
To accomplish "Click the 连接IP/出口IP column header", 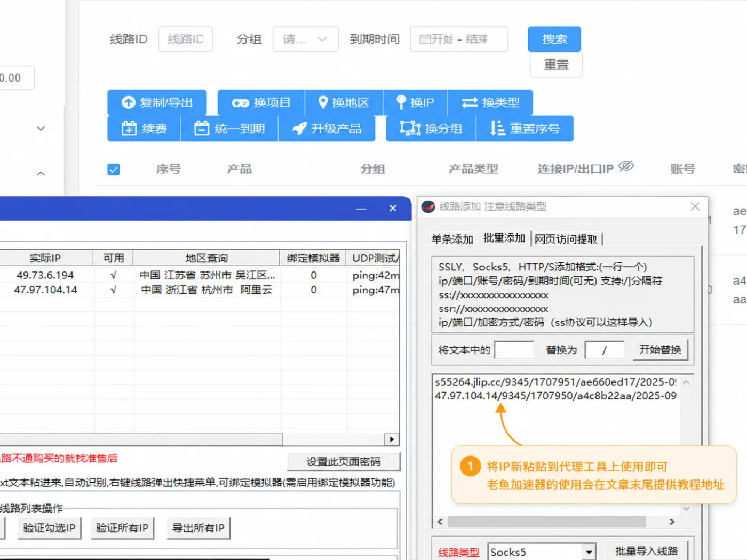I will pos(575,169).
